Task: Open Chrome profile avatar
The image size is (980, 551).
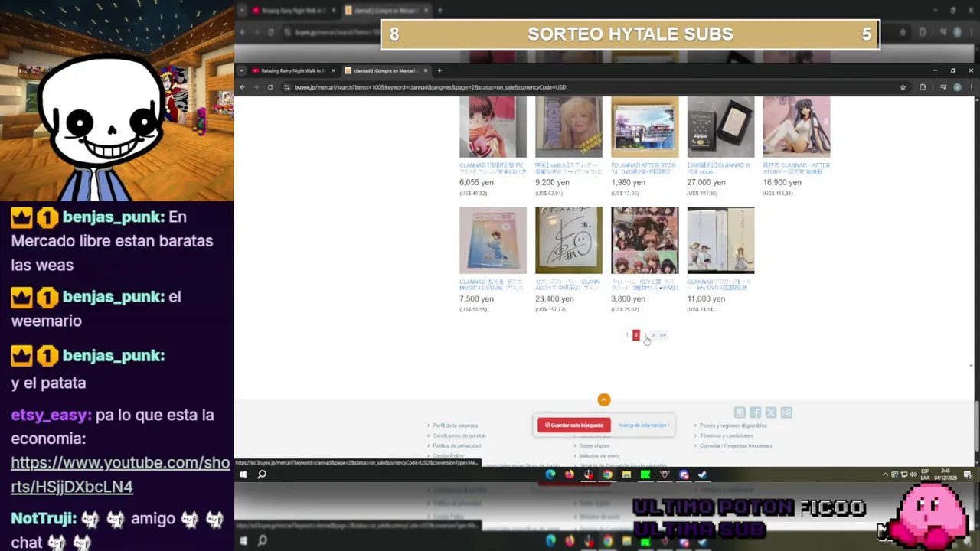Action: click(x=957, y=87)
